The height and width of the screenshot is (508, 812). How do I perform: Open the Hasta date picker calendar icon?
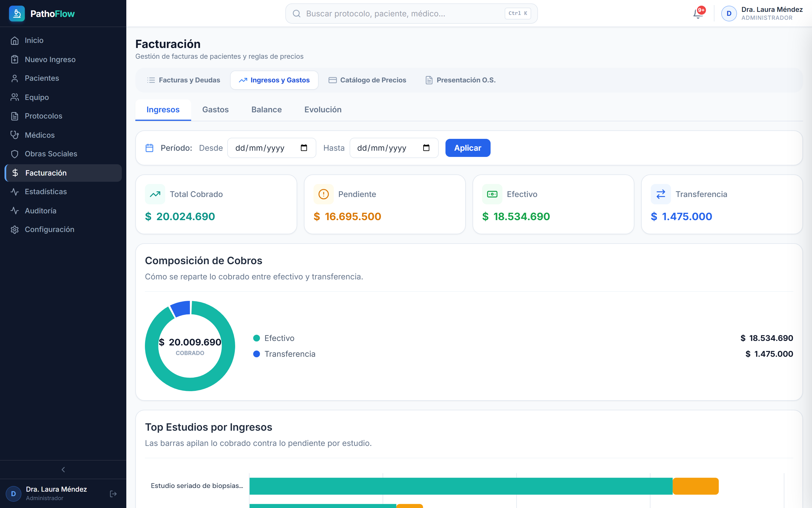(x=426, y=148)
